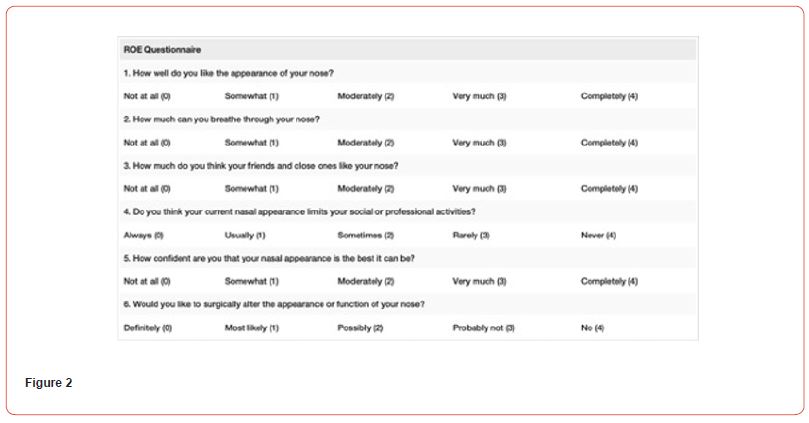Select 'Always (0)' answer option

coord(144,235)
